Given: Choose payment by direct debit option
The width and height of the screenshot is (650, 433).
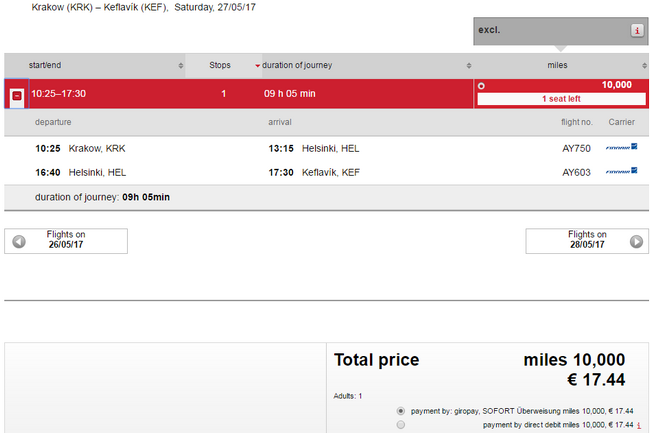Looking at the screenshot, I should (400, 425).
